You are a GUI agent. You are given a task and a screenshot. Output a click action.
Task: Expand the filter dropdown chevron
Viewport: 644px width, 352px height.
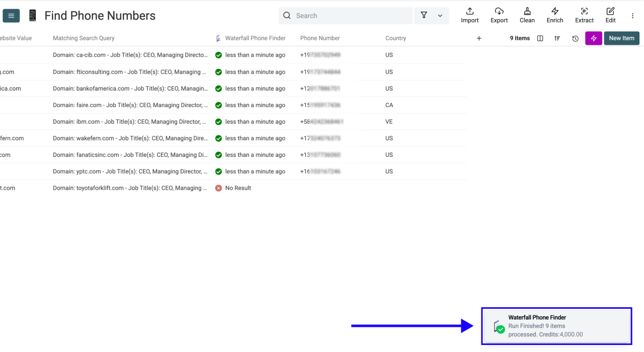440,16
